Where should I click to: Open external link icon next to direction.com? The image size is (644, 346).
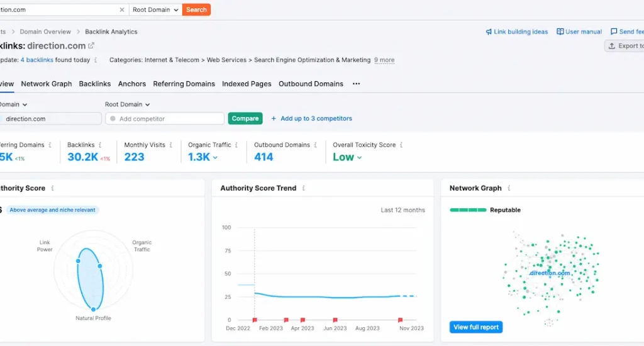point(91,45)
